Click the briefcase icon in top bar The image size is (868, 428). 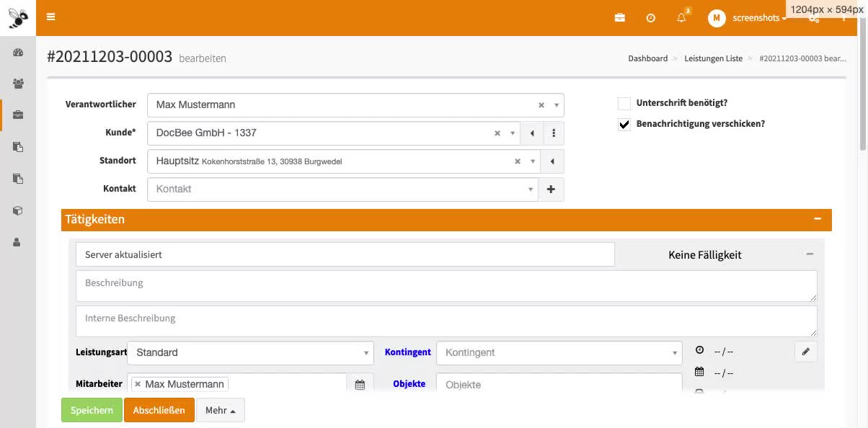pyautogui.click(x=619, y=18)
